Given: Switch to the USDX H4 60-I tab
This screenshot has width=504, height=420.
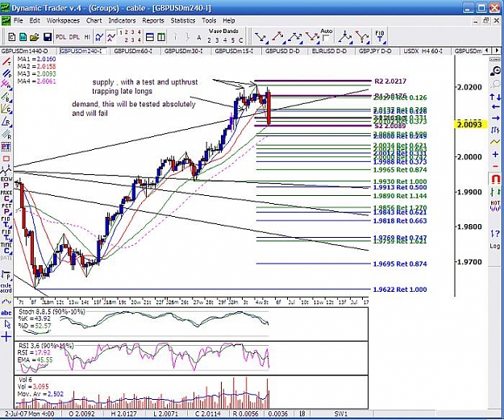Looking at the screenshot, I should [x=423, y=51].
